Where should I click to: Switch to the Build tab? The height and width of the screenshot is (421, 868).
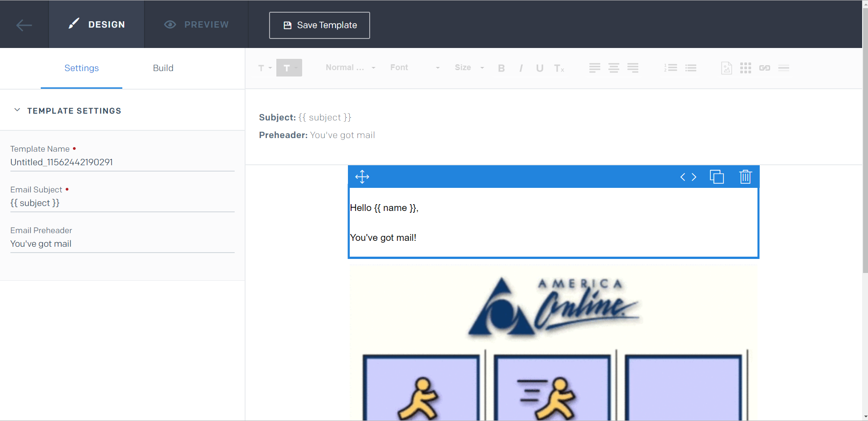pos(163,68)
